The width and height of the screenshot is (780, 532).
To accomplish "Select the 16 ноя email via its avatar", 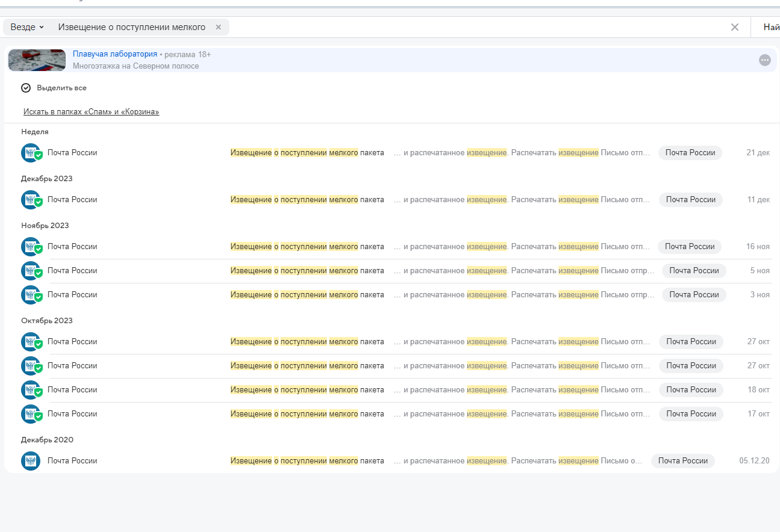I will point(31,247).
